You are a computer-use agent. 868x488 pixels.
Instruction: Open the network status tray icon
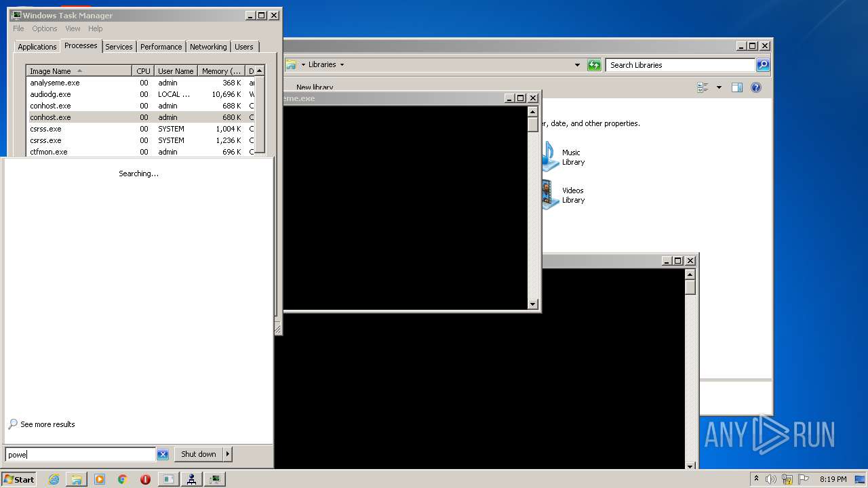pos(787,479)
